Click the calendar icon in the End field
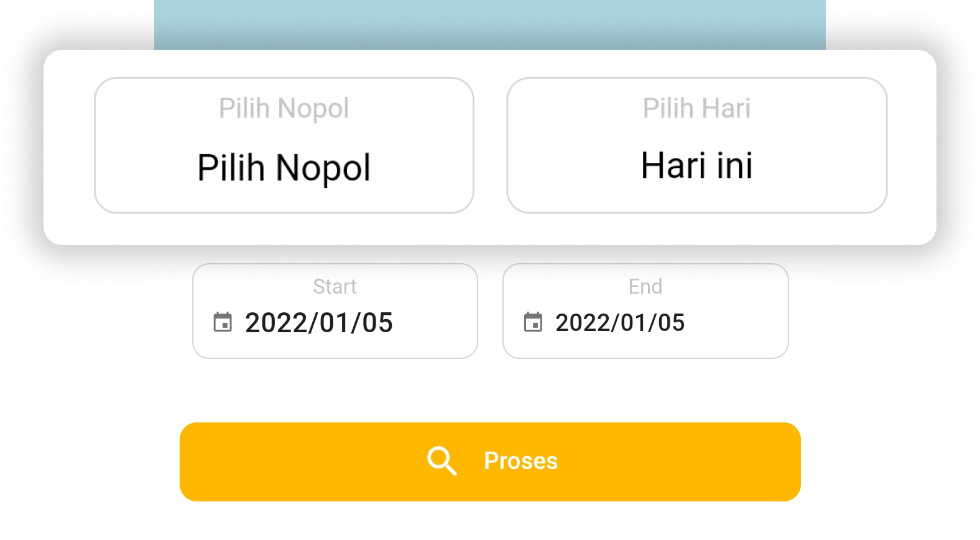Viewport: 980px width, 540px height. click(533, 322)
